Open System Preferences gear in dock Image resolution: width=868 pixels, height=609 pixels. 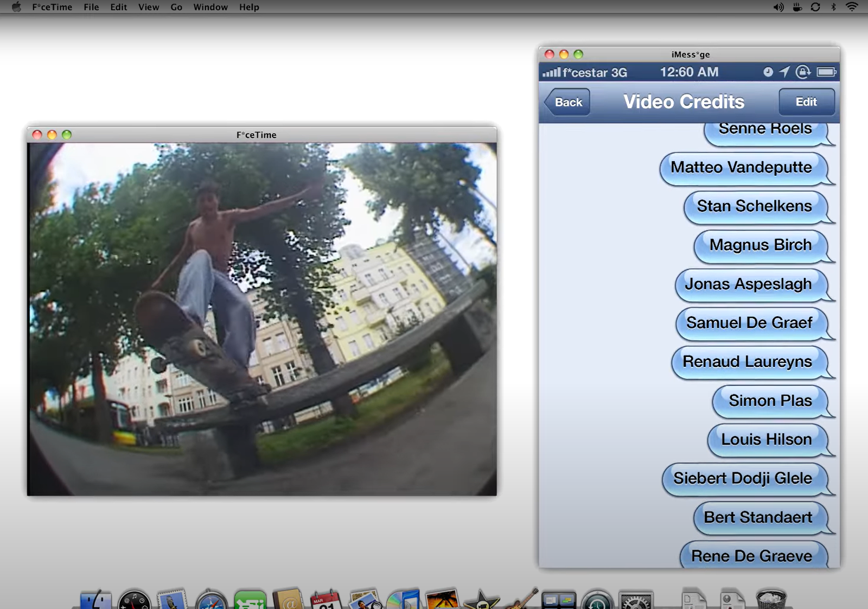(x=636, y=599)
